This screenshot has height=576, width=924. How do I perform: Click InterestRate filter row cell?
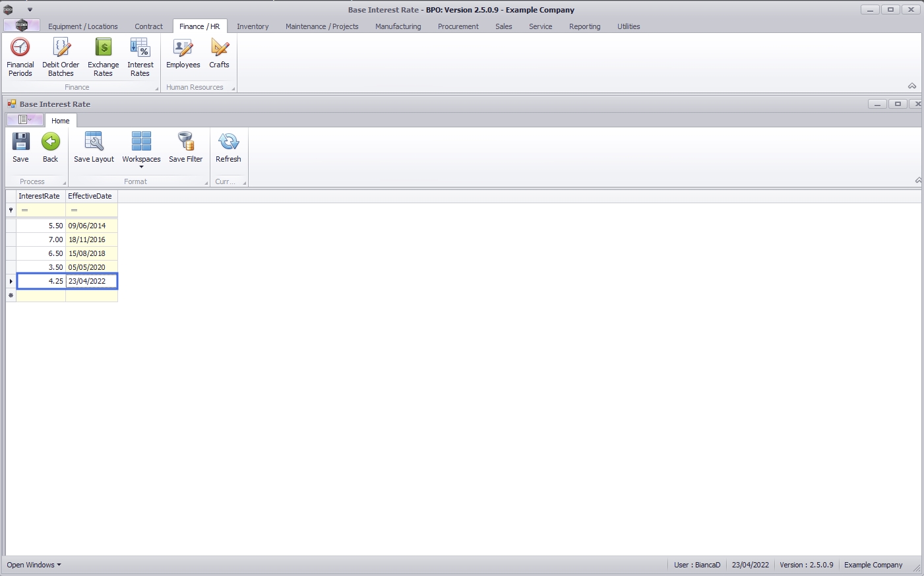click(x=41, y=210)
